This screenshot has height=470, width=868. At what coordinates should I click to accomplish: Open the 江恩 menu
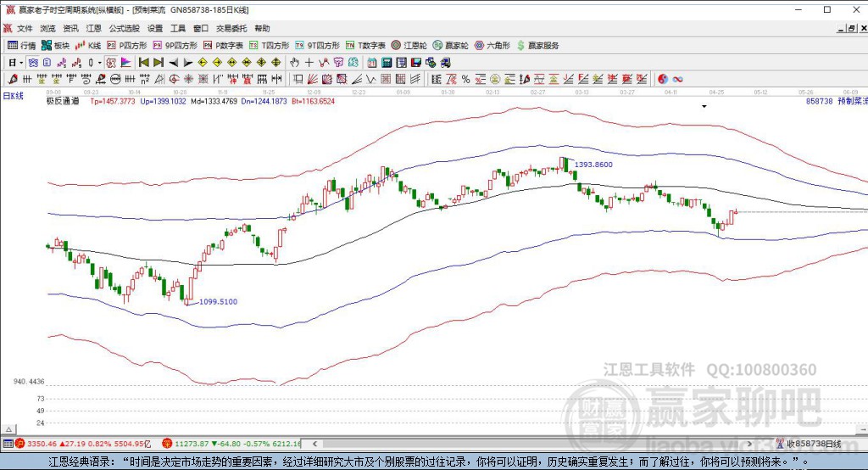93,28
